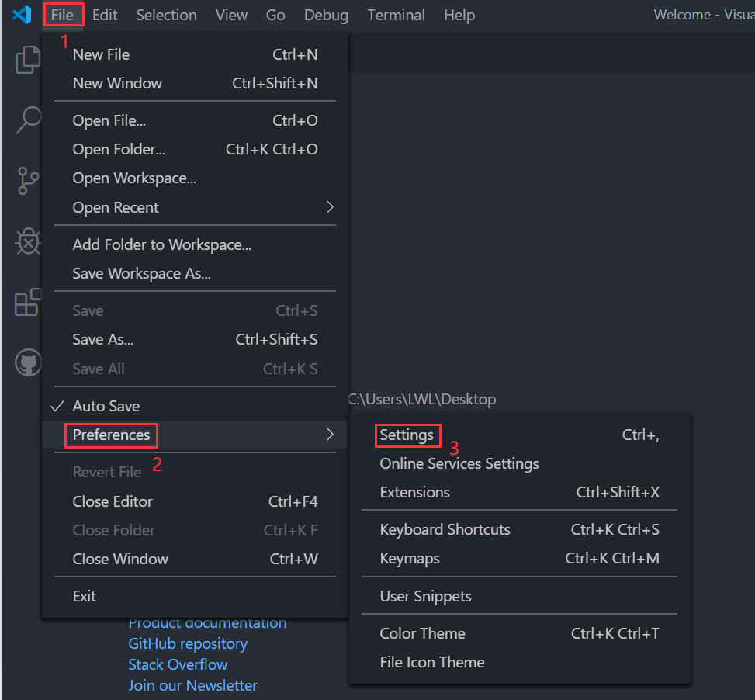Choose New Window menu entry

point(195,83)
